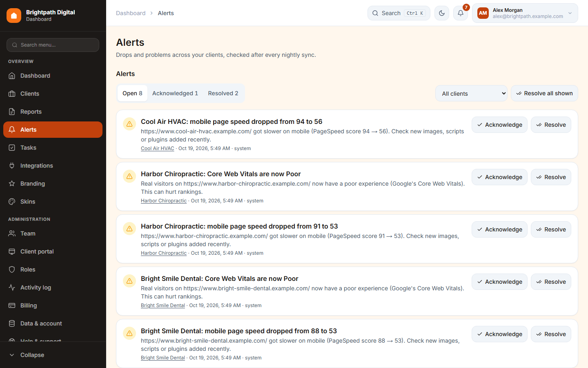Open Billing from the sidebar
This screenshot has width=588, height=368.
coord(53,305)
